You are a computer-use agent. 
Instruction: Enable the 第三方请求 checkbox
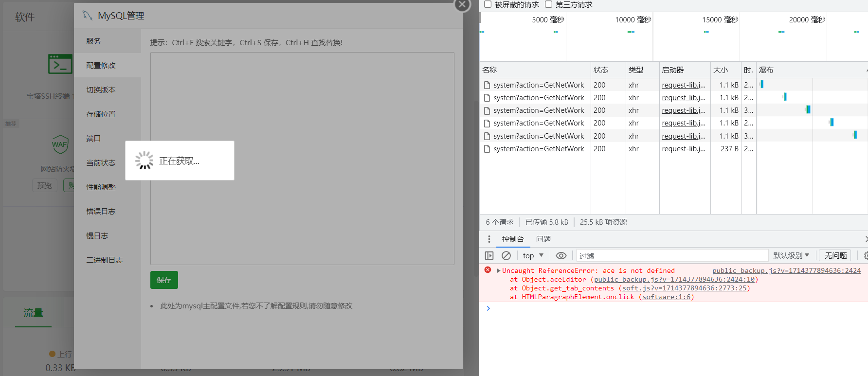[x=548, y=4]
